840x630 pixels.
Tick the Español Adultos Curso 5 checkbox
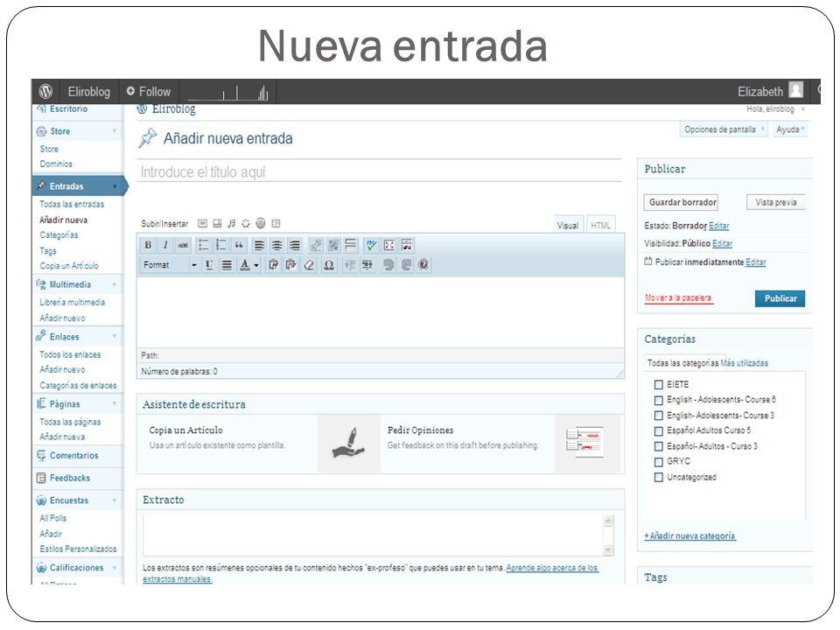pyautogui.click(x=659, y=430)
